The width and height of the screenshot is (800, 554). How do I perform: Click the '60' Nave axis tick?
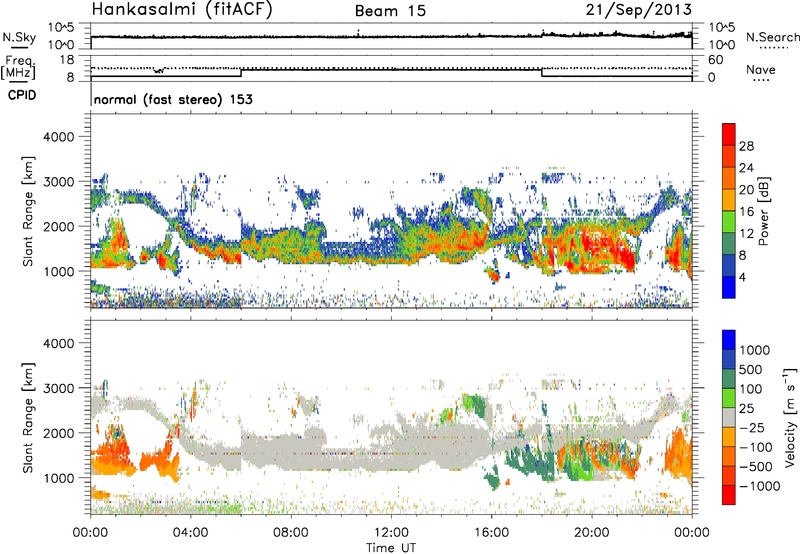pos(715,60)
